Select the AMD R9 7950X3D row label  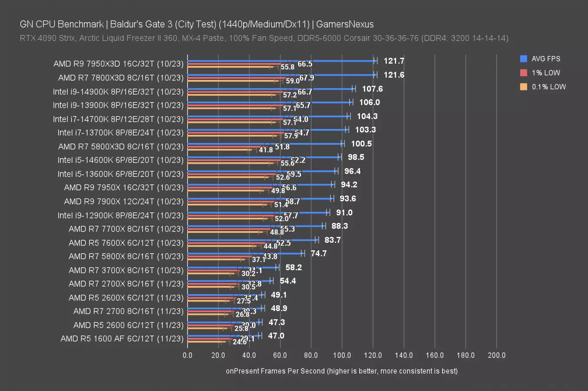coord(119,64)
